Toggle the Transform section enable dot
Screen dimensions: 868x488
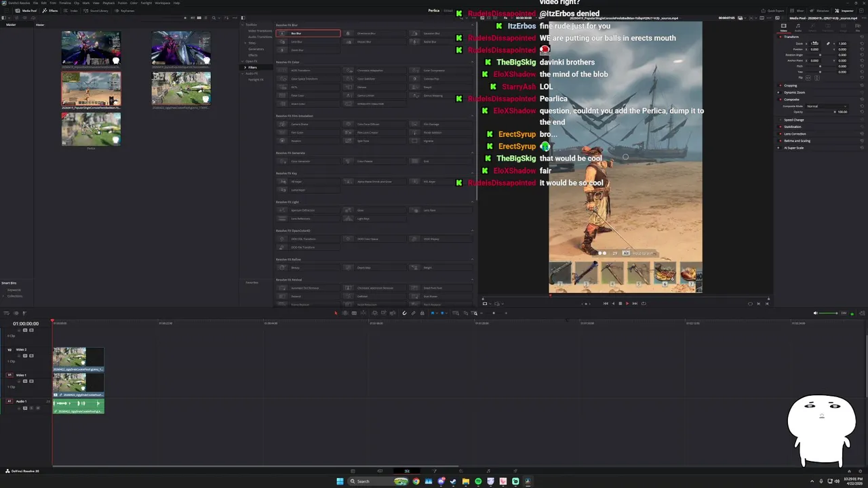pos(781,37)
